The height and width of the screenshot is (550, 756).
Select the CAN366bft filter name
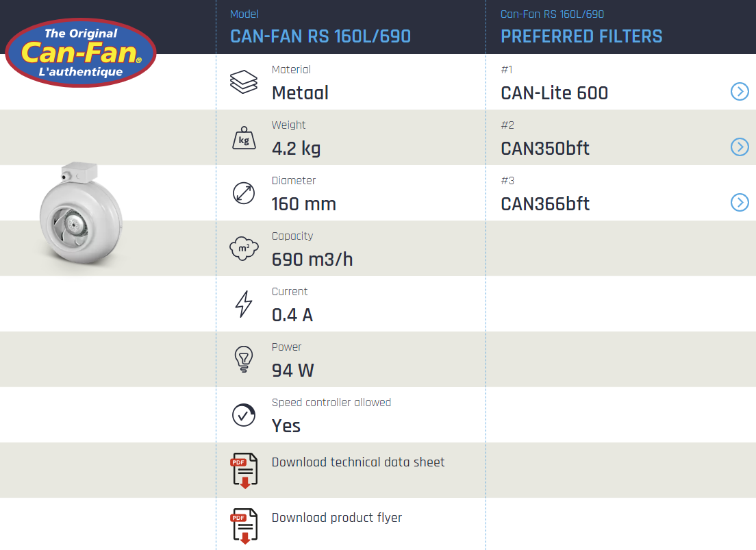tap(545, 204)
